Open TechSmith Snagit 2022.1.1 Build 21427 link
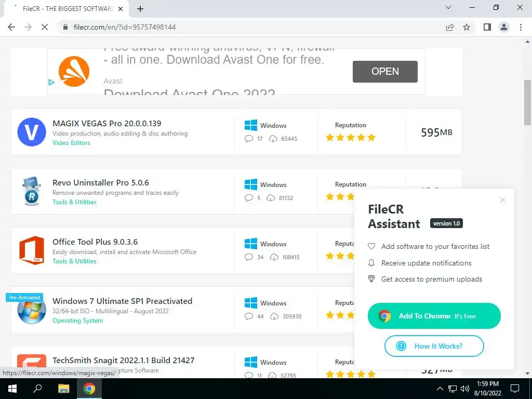Screen dimensions: 532x399 click(x=124, y=361)
